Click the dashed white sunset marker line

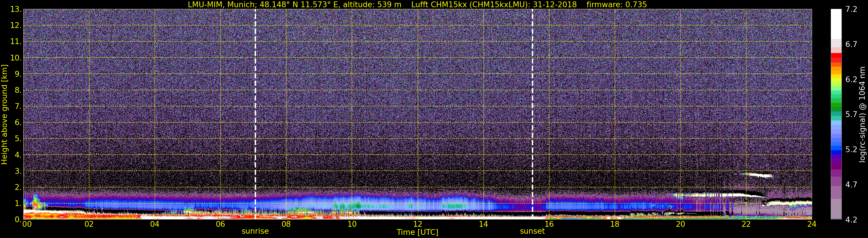pos(532,114)
